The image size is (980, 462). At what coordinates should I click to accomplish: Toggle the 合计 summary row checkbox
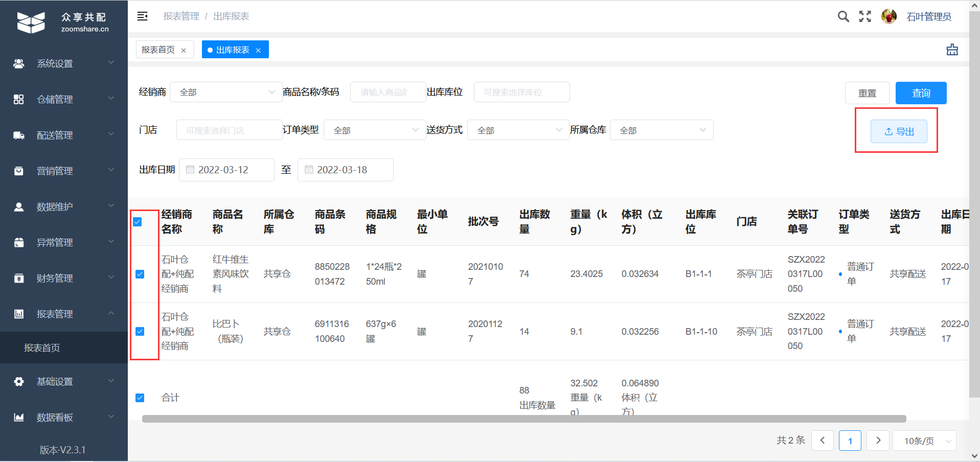click(x=140, y=398)
